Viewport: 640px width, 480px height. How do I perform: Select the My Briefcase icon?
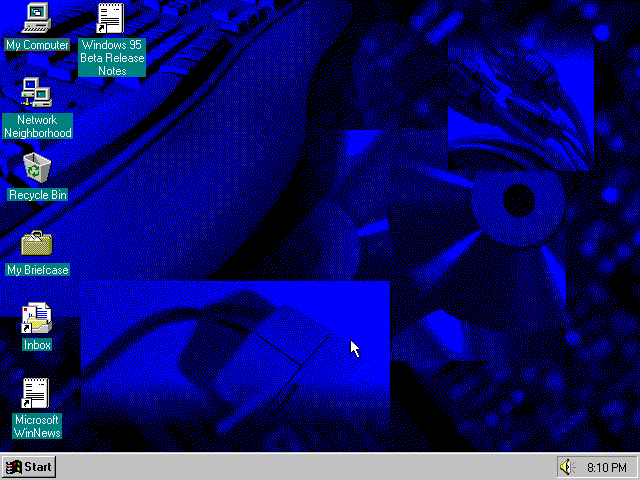(x=37, y=243)
